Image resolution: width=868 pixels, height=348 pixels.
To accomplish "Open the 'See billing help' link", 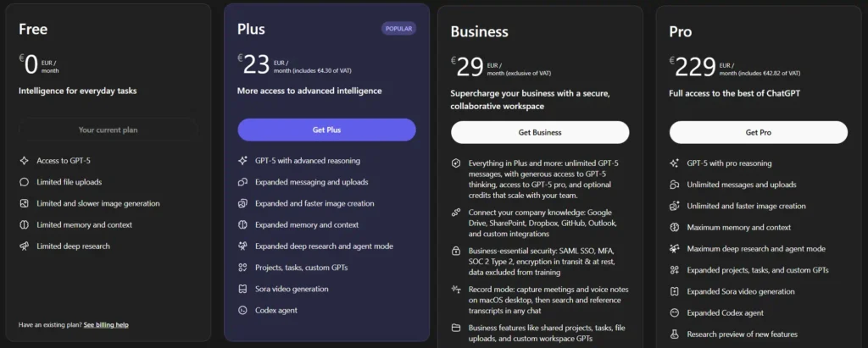I will point(106,324).
